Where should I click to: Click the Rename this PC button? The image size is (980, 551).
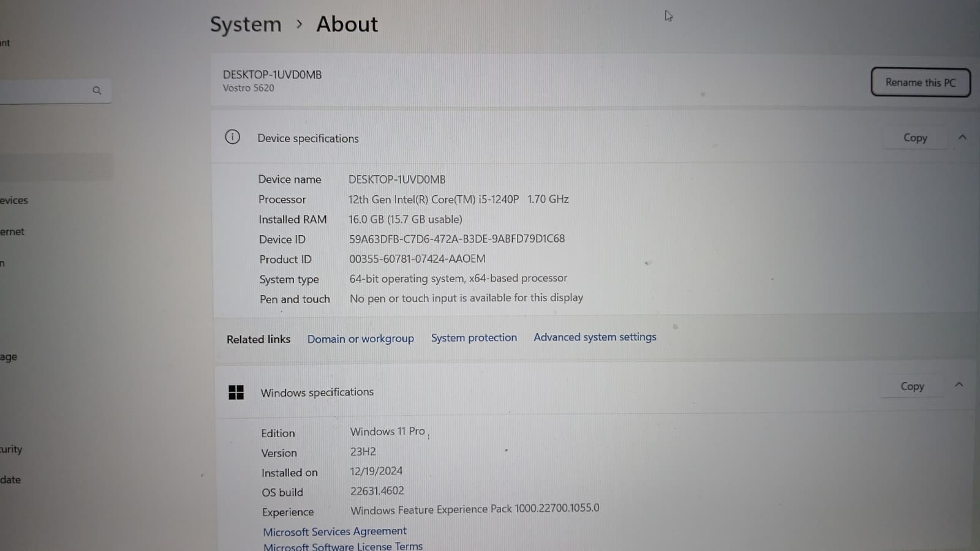[x=921, y=83]
